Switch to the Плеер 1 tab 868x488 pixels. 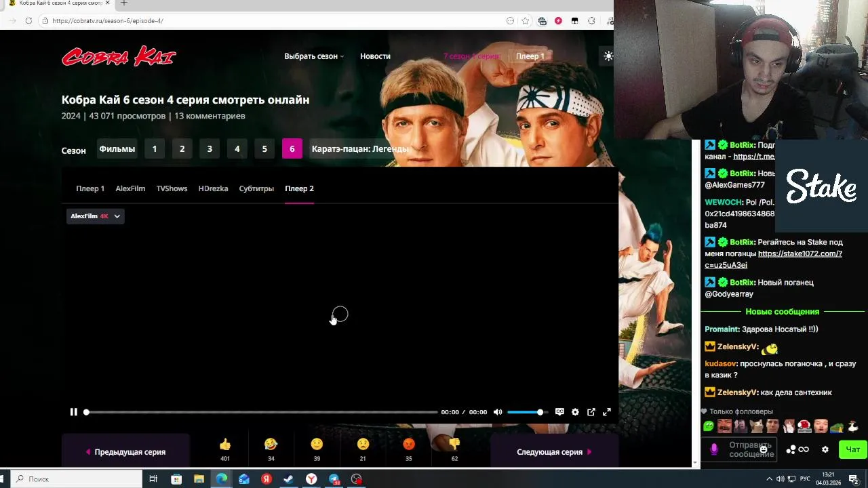[90, 188]
